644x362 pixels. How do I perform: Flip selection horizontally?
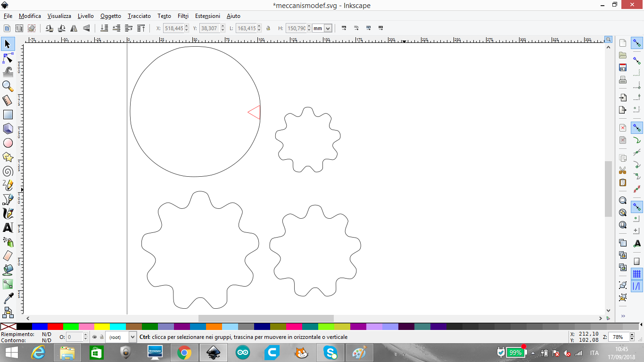74,28
